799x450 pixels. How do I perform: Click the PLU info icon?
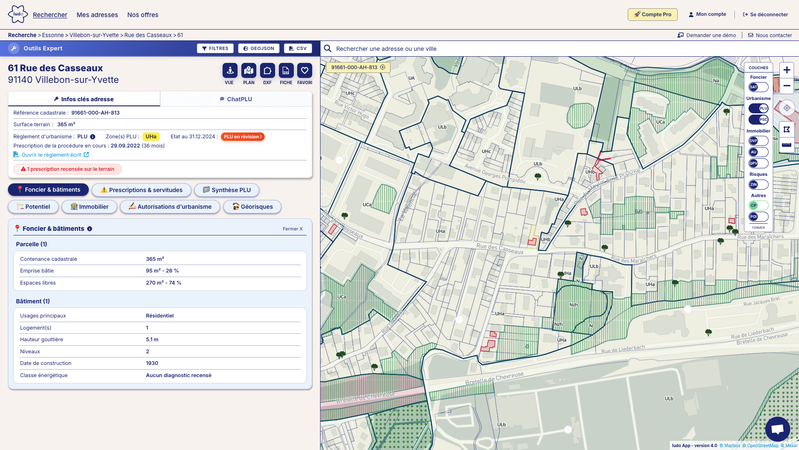(93, 137)
